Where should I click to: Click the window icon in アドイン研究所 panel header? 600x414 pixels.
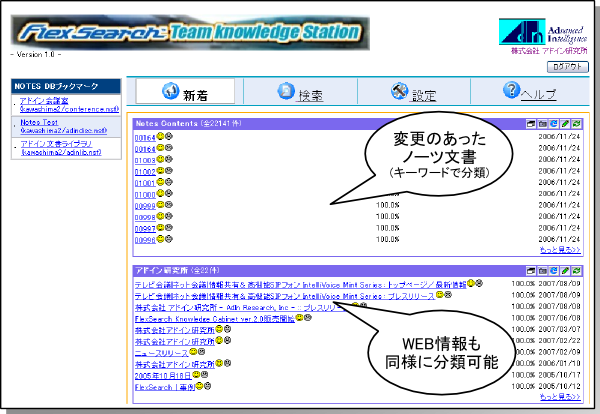click(x=531, y=271)
